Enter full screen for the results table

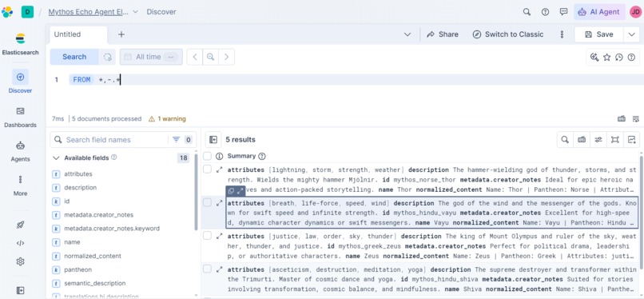pyautogui.click(x=615, y=140)
